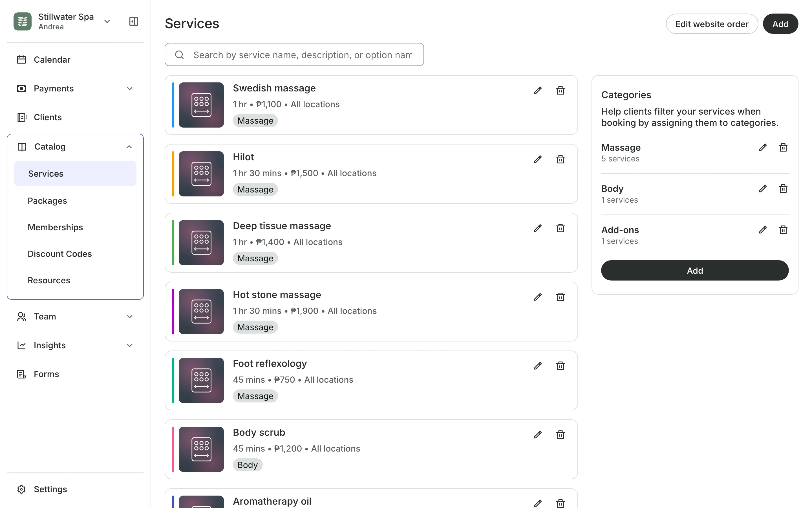The width and height of the screenshot is (812, 508).
Task: Collapse the sidebar panel icon
Action: coord(134,21)
